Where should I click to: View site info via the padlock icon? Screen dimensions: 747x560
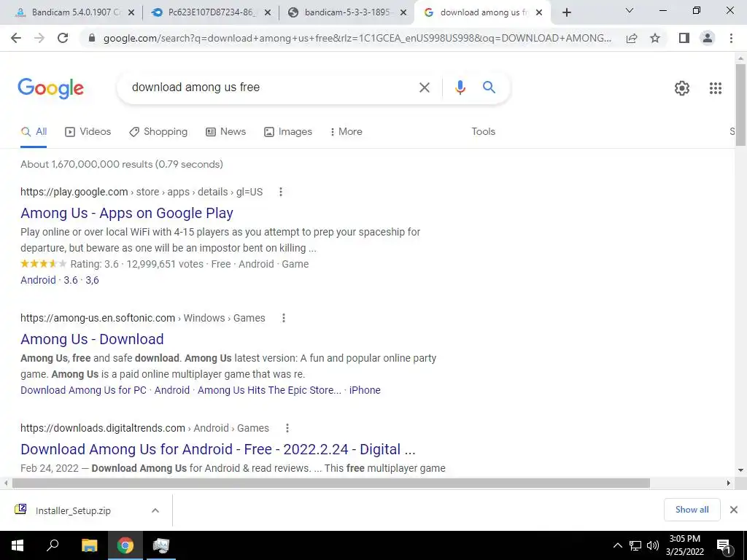pos(92,38)
